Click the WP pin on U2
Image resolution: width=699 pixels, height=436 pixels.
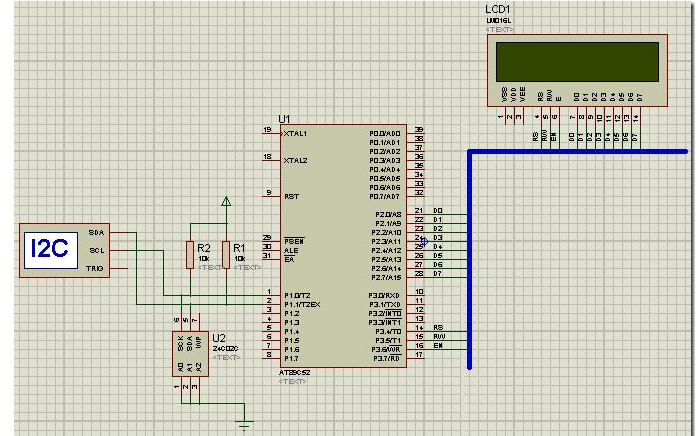click(199, 342)
